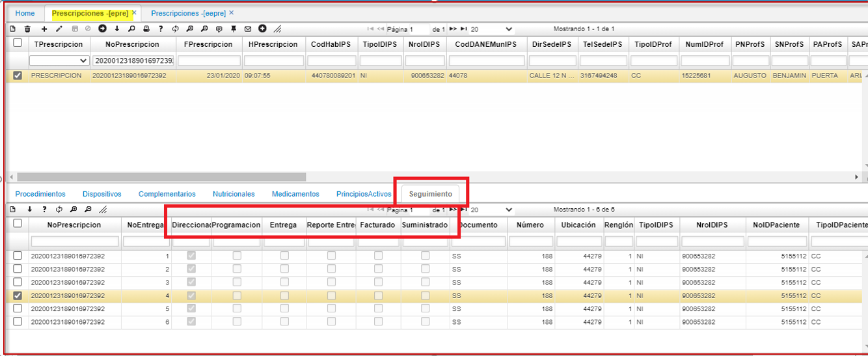Click the floppy disk save icon
This screenshot has width=868, height=356.
pyautogui.click(x=75, y=29)
